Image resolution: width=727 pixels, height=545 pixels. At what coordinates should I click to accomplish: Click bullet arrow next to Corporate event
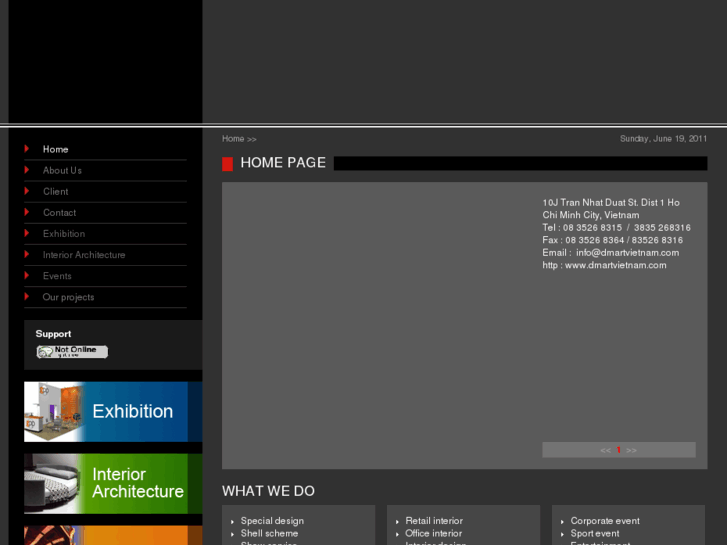562,522
